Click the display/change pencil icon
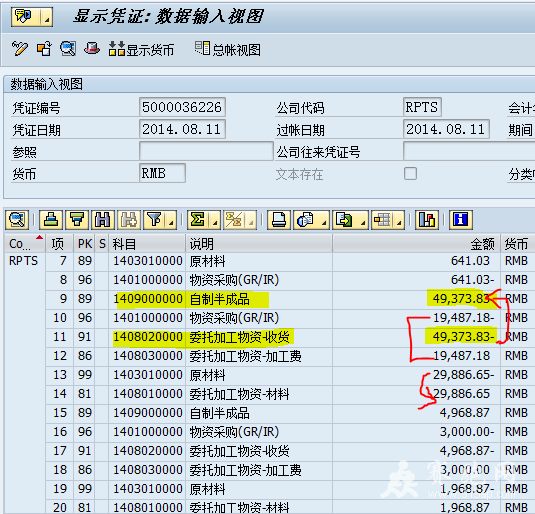 tap(19, 49)
